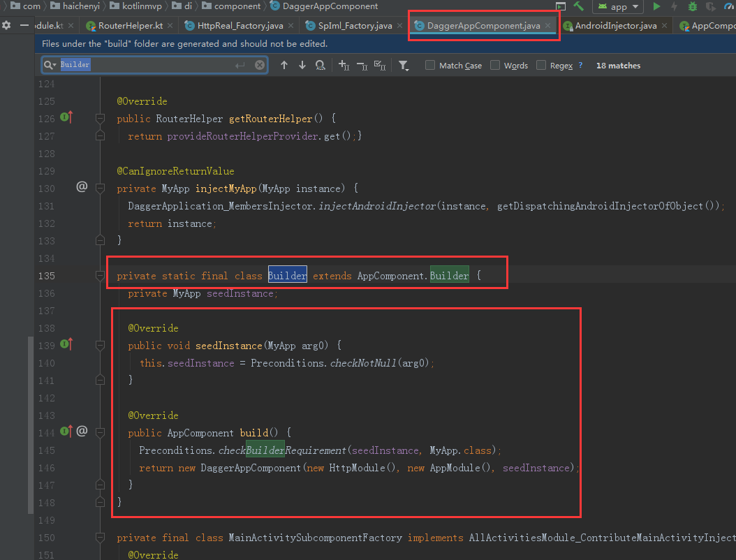Click the kotlinmvp breadcrumb folder
Screen dimensions: 736x560
pyautogui.click(x=135, y=6)
